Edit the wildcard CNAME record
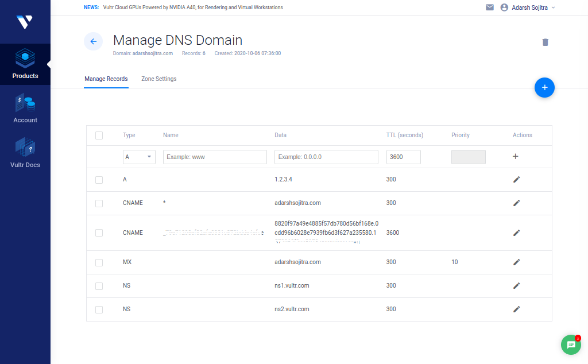Viewport: 588px width, 364px height. [516, 203]
